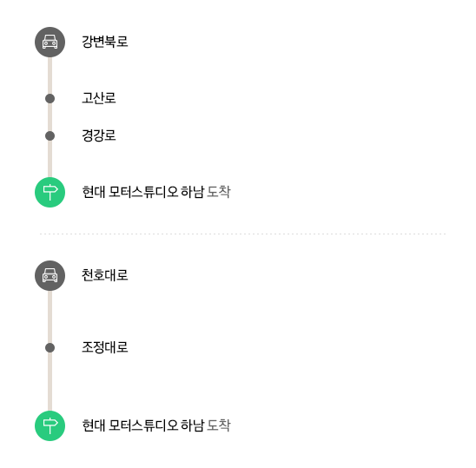Click route line segment between 천호대로 and 조정대로
The image size is (476, 468).
[x=50, y=317]
